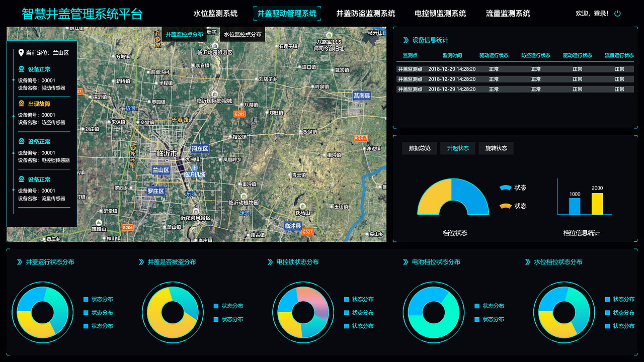Screen dimensions: 644x362
Task: Click the double-chevron icon beside 水位档位状态分布
Action: pyautogui.click(x=527, y=262)
